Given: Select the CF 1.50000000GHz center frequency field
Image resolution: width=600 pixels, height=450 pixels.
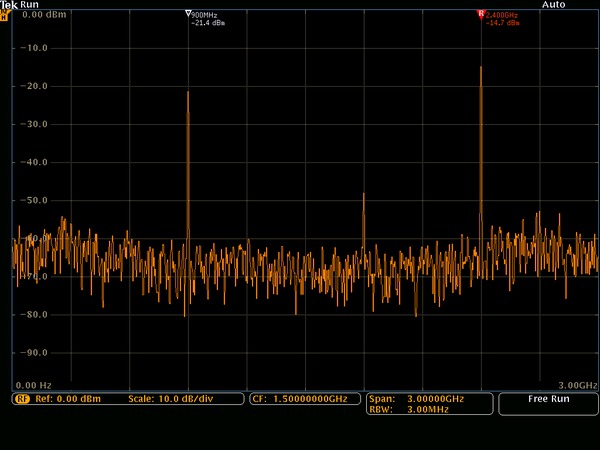Looking at the screenshot, I should [x=298, y=399].
